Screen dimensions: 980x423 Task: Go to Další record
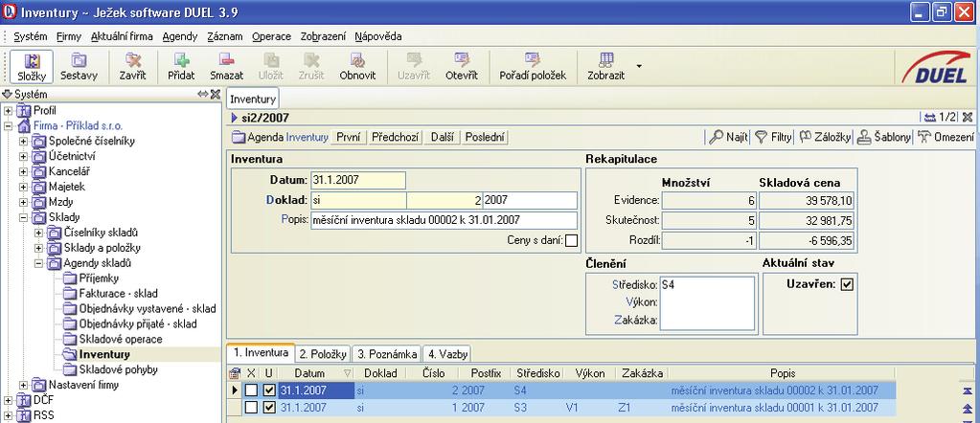(442, 138)
